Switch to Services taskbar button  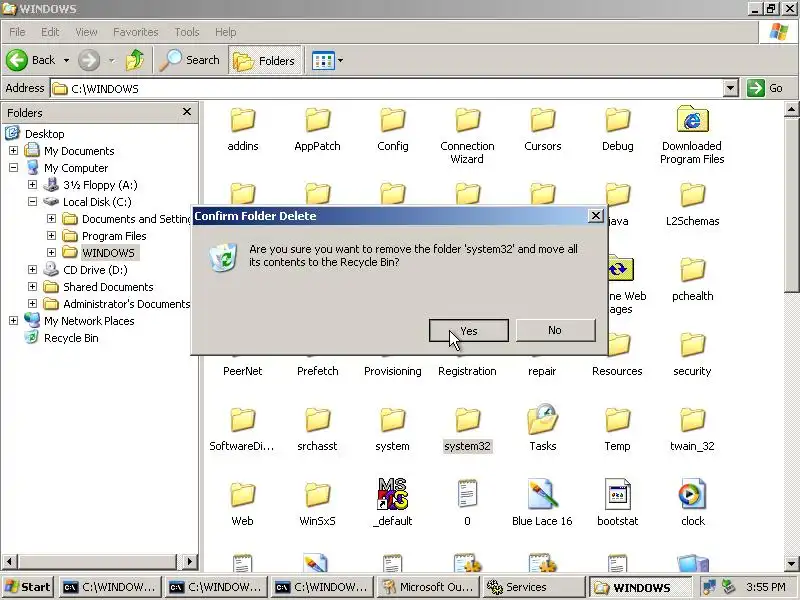[x=532, y=587]
